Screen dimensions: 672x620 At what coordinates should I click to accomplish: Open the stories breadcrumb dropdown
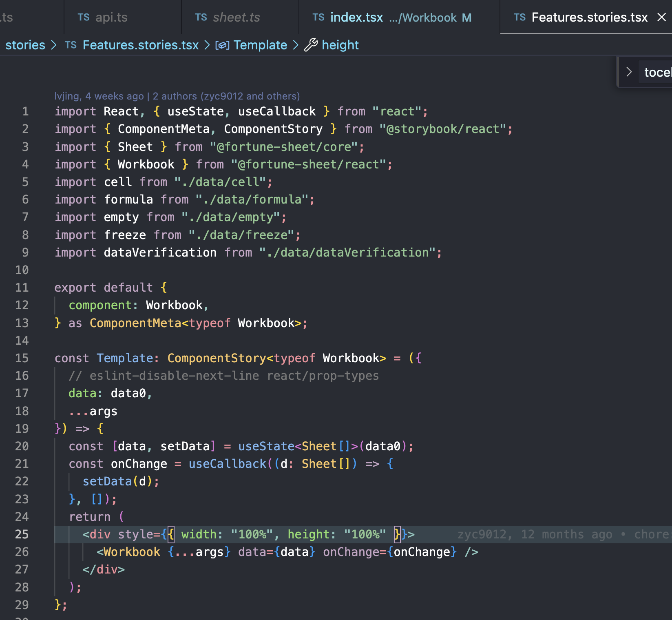[25, 45]
